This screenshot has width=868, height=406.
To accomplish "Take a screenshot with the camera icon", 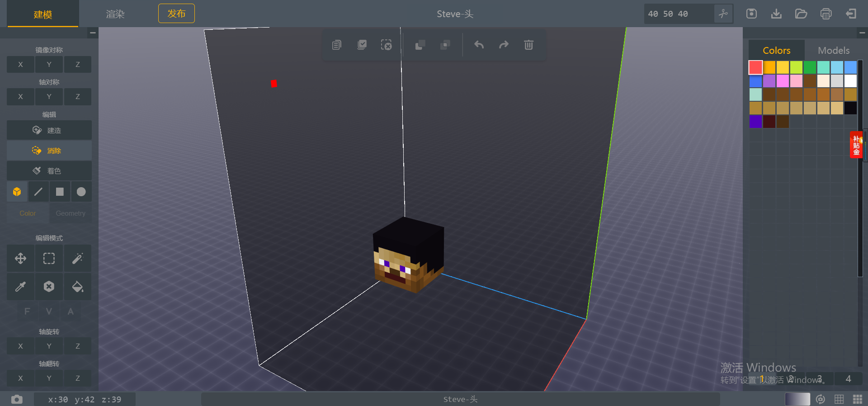I will (17, 400).
